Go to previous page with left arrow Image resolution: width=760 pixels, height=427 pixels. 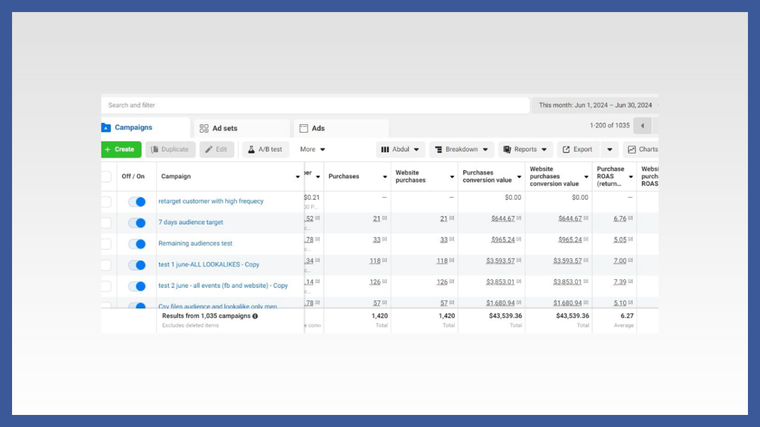coord(642,126)
